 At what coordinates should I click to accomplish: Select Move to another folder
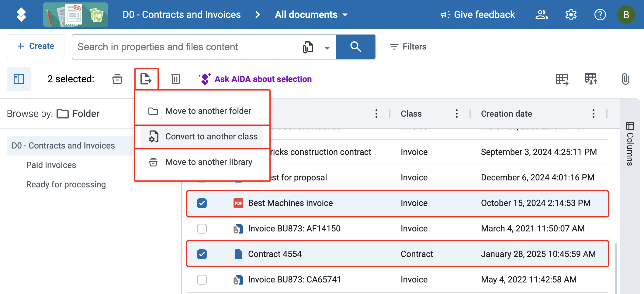point(208,111)
